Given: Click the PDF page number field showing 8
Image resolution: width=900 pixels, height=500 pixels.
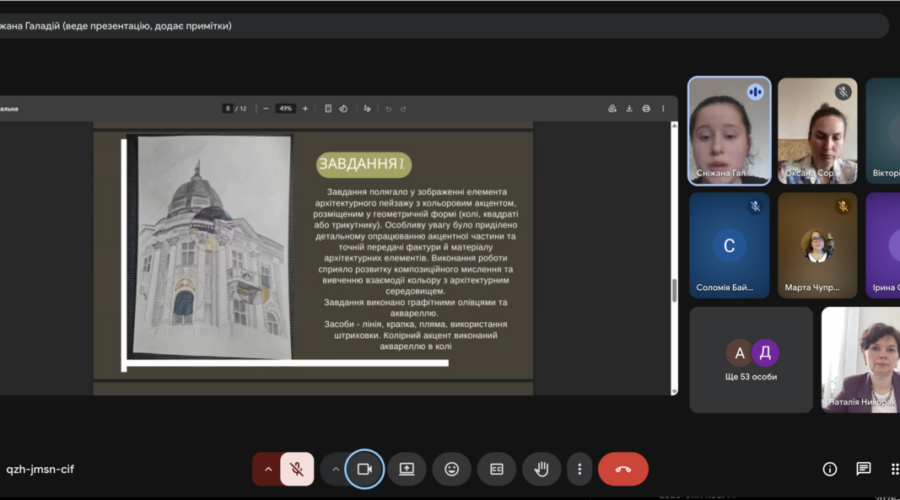Looking at the screenshot, I should 228,108.
